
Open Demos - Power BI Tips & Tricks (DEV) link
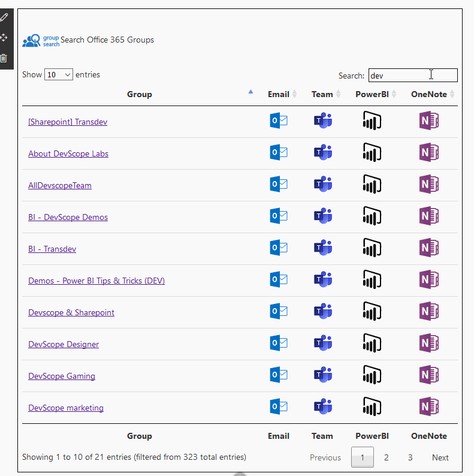pos(96,281)
